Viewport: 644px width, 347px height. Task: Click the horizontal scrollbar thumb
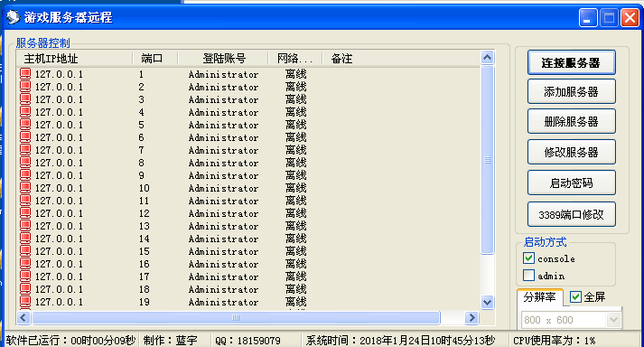236,317
